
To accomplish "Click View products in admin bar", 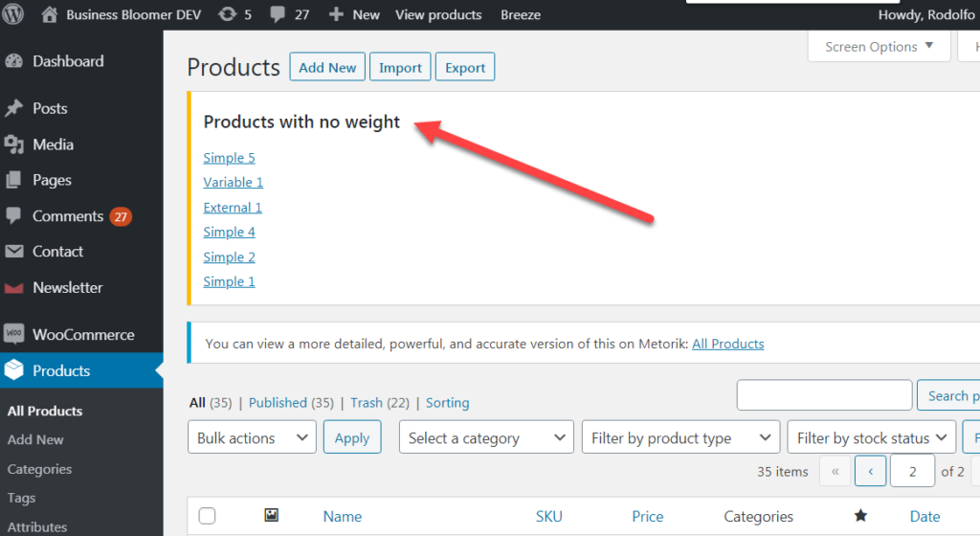I will (x=438, y=14).
